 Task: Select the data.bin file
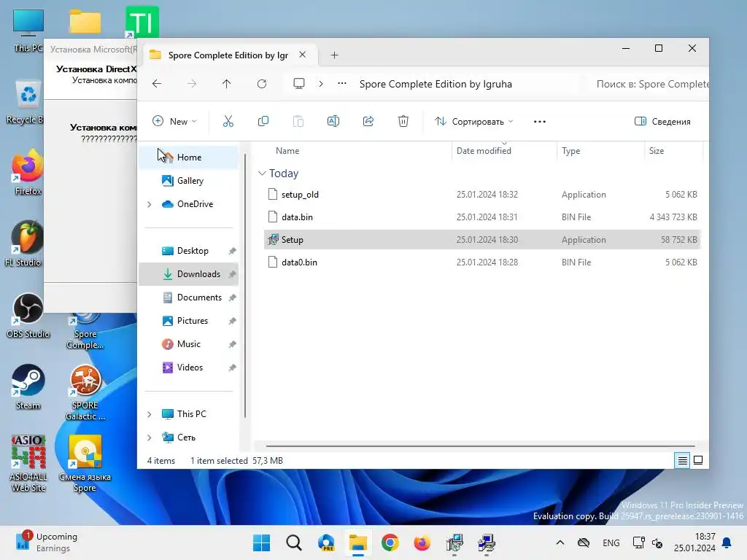pos(482,217)
